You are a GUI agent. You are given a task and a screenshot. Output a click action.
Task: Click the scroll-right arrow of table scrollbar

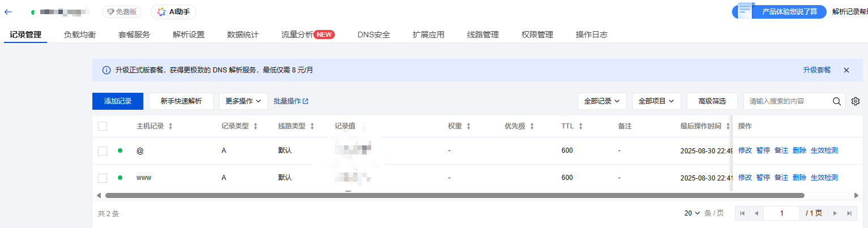(856, 195)
